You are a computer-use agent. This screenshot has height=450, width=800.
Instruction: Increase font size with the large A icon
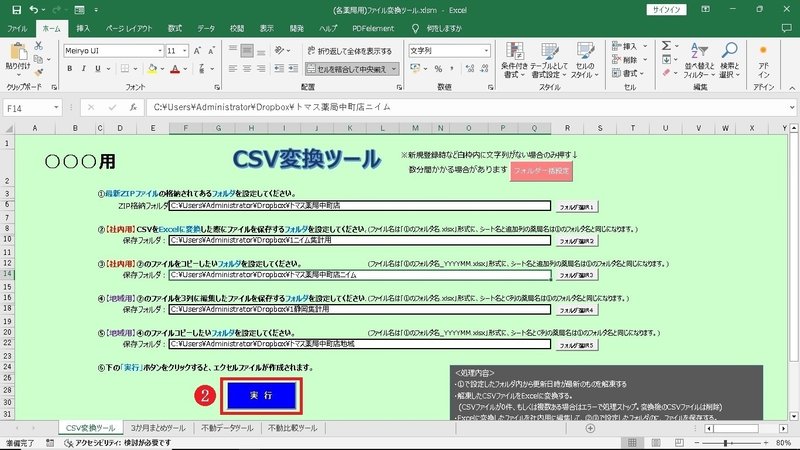click(x=197, y=51)
